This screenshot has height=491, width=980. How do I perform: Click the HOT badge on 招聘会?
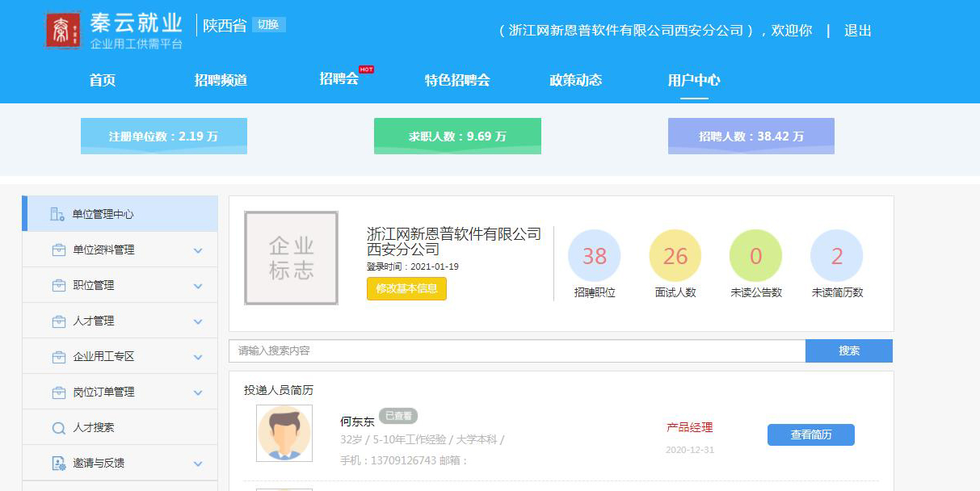(366, 69)
